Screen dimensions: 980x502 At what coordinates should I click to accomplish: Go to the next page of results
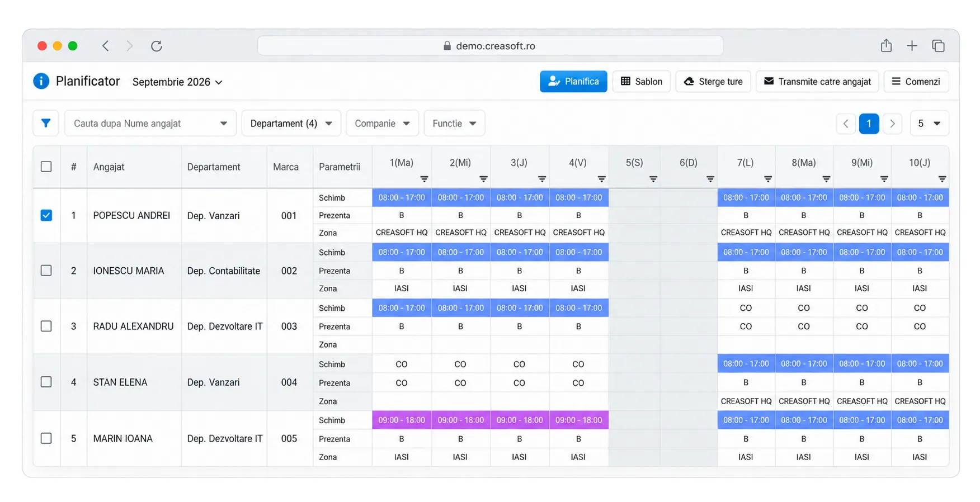click(x=892, y=124)
